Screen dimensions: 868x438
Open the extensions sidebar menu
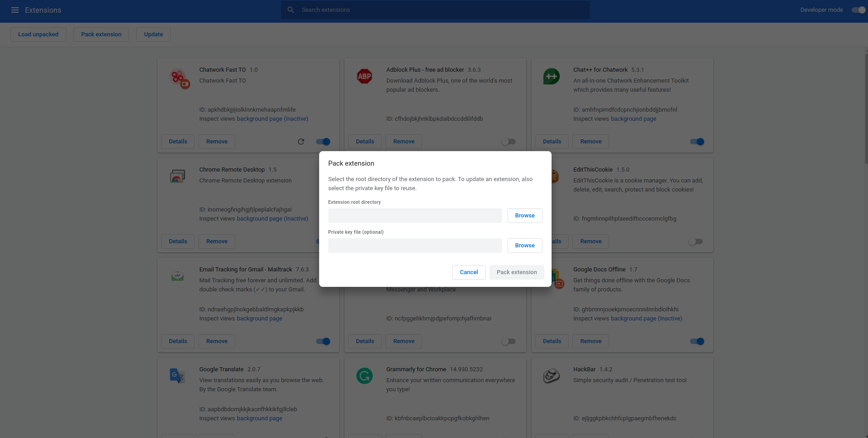[15, 10]
